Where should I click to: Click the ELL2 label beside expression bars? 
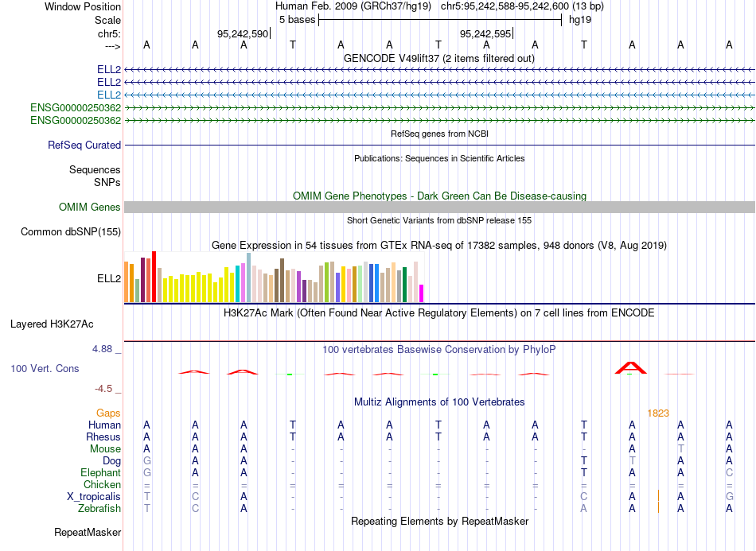tap(109, 279)
